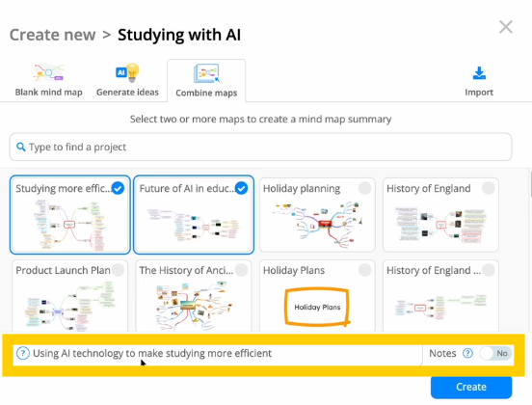Open the Notes help question icon
Viewport: 532px width, 405px height.
(467, 353)
